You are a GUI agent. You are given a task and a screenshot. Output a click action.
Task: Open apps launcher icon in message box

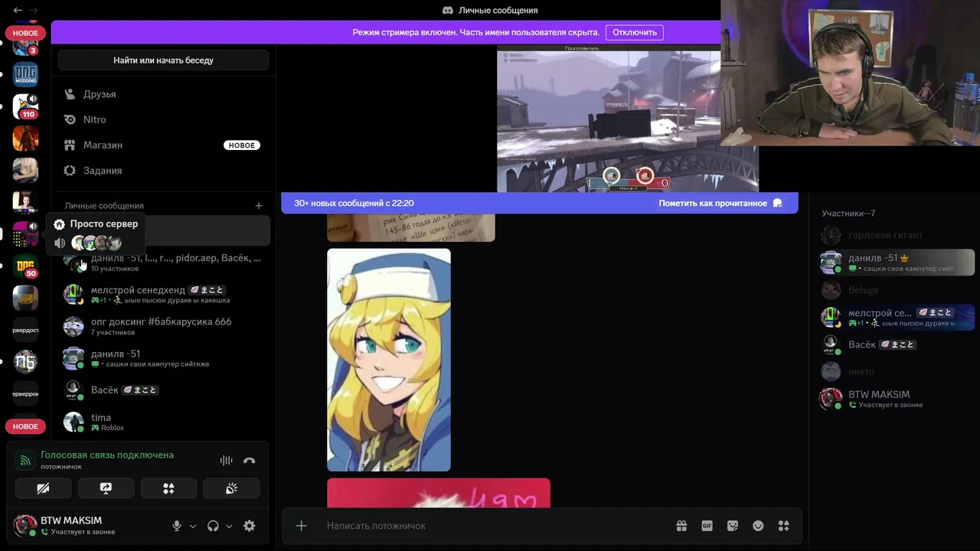pos(783,526)
